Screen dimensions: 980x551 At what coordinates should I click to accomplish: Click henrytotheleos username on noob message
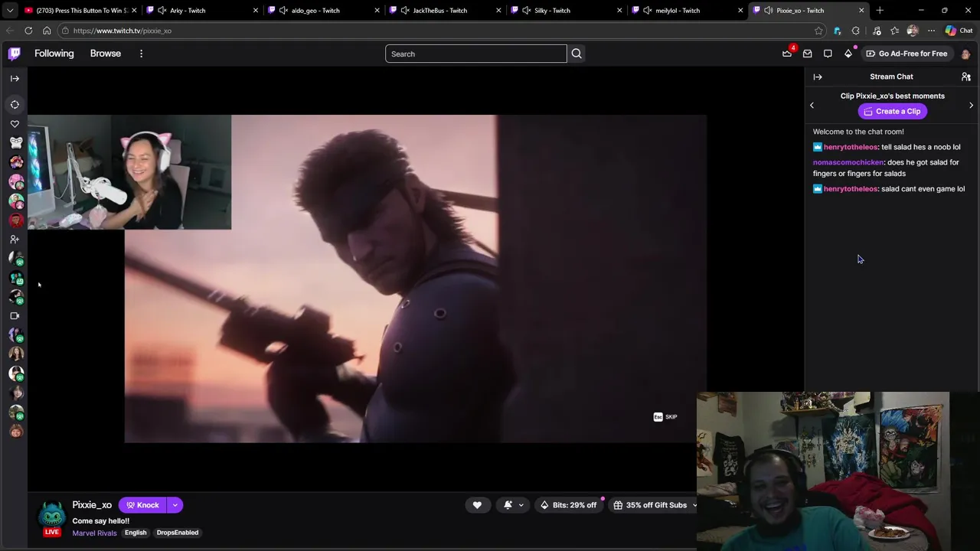[x=851, y=147]
